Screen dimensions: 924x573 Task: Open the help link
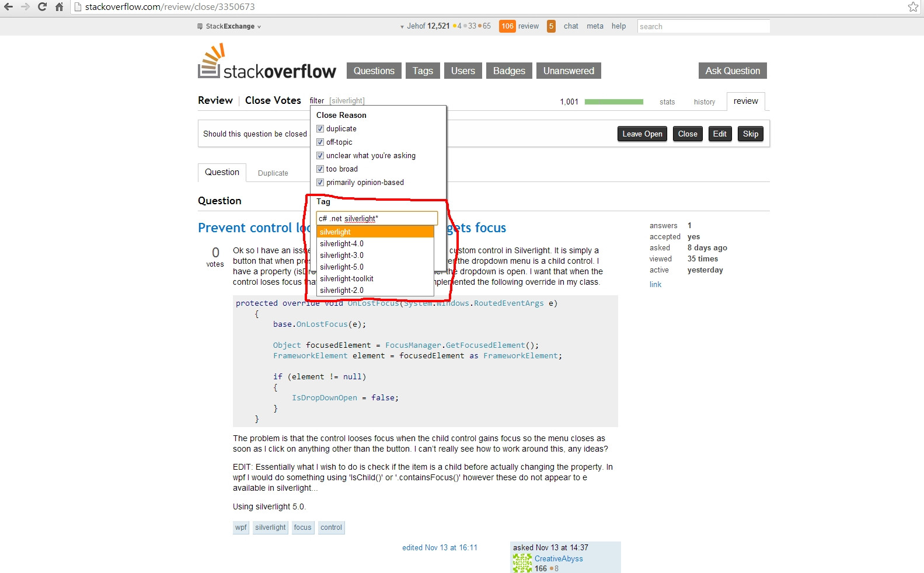pyautogui.click(x=619, y=26)
